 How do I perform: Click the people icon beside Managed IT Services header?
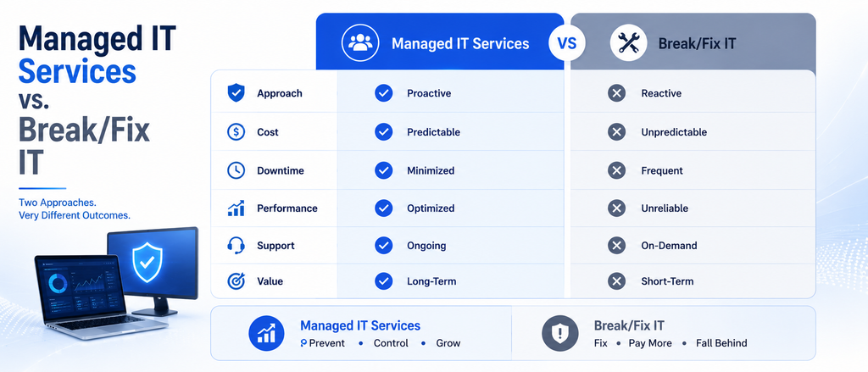[x=360, y=42]
